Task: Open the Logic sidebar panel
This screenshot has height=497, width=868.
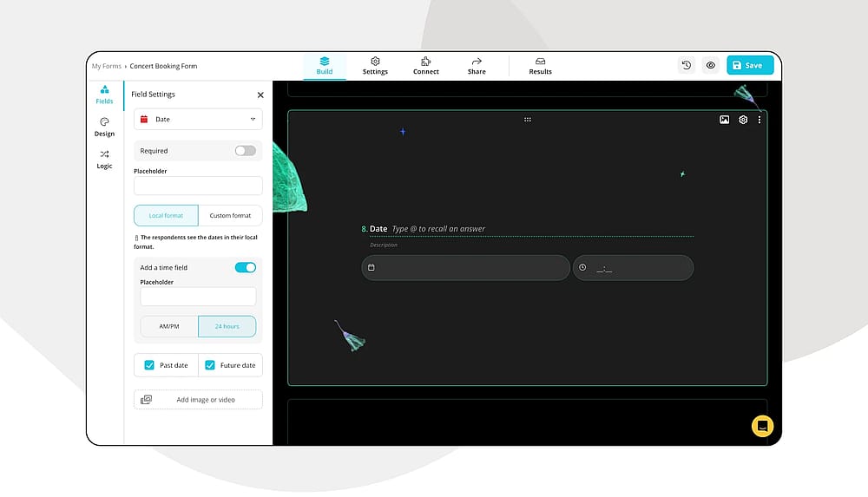Action: click(x=104, y=159)
